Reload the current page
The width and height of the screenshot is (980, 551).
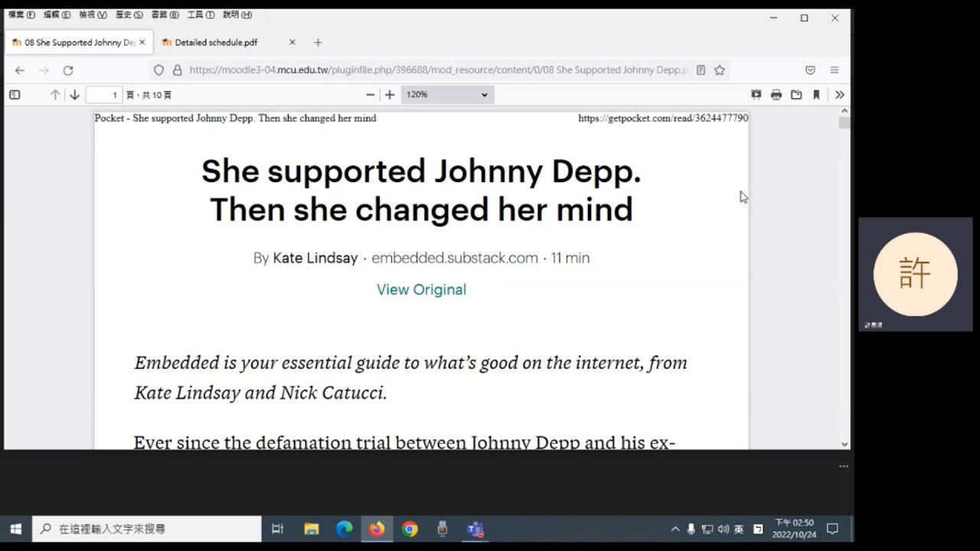click(68, 70)
